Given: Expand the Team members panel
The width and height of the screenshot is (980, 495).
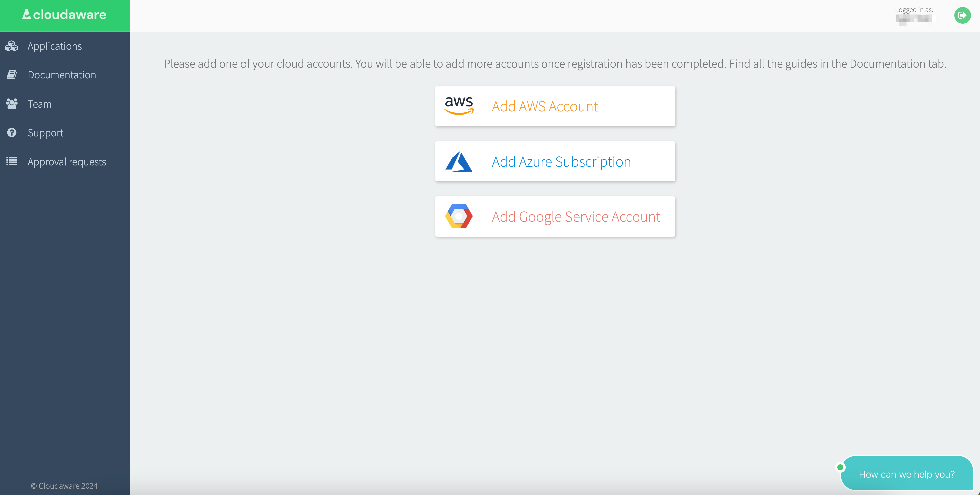Looking at the screenshot, I should pos(39,103).
